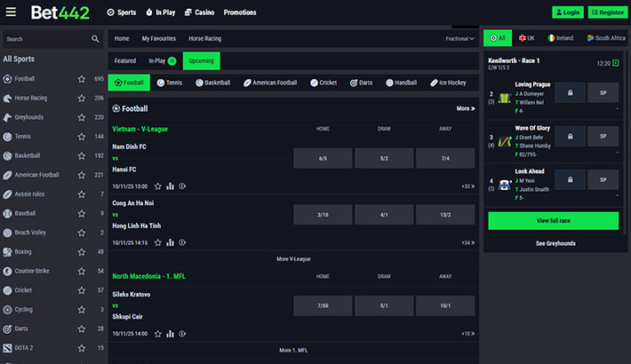Click locked odds for Look Ahead
Screen dimensions: 631x364
point(571,180)
